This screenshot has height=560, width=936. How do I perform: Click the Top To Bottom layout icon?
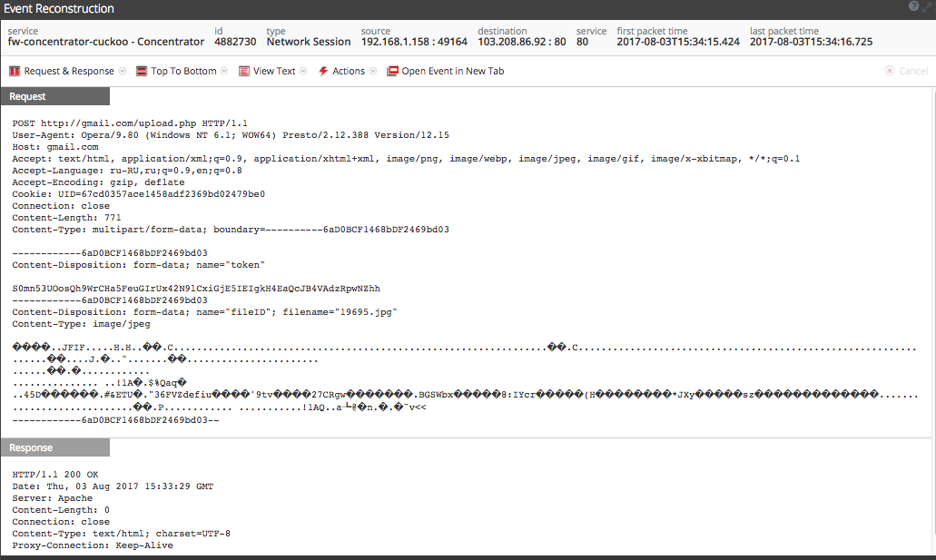point(142,71)
